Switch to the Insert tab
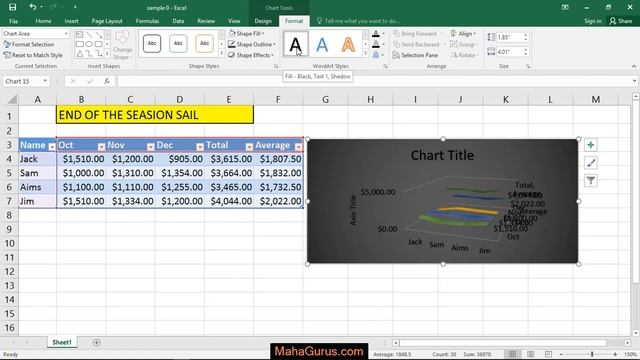Image resolution: width=640 pixels, height=360 pixels. pyautogui.click(x=71, y=21)
